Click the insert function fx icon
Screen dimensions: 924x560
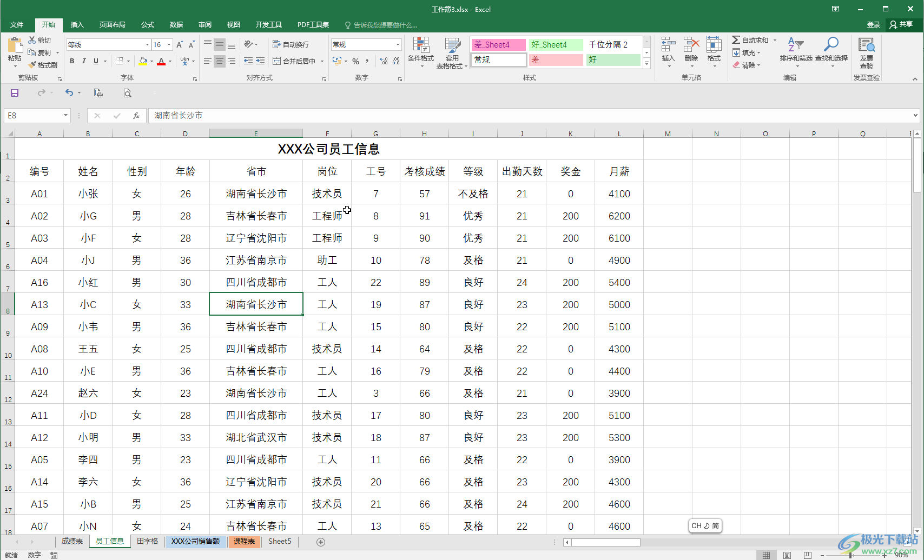(x=136, y=115)
